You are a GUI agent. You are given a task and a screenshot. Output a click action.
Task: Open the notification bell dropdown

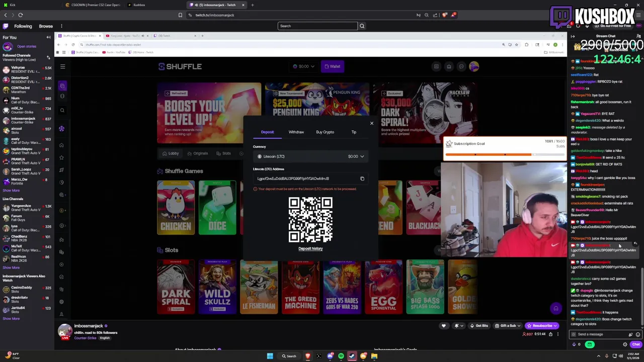459,326
